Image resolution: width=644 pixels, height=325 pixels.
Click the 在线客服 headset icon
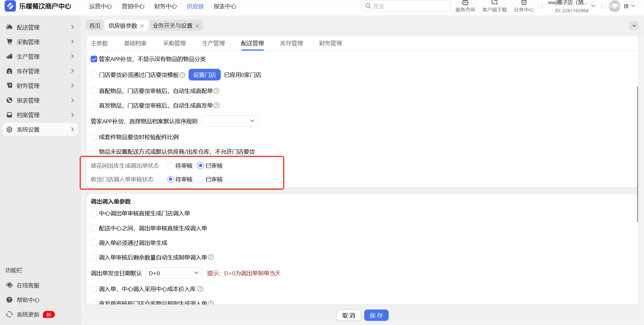click(x=10, y=285)
